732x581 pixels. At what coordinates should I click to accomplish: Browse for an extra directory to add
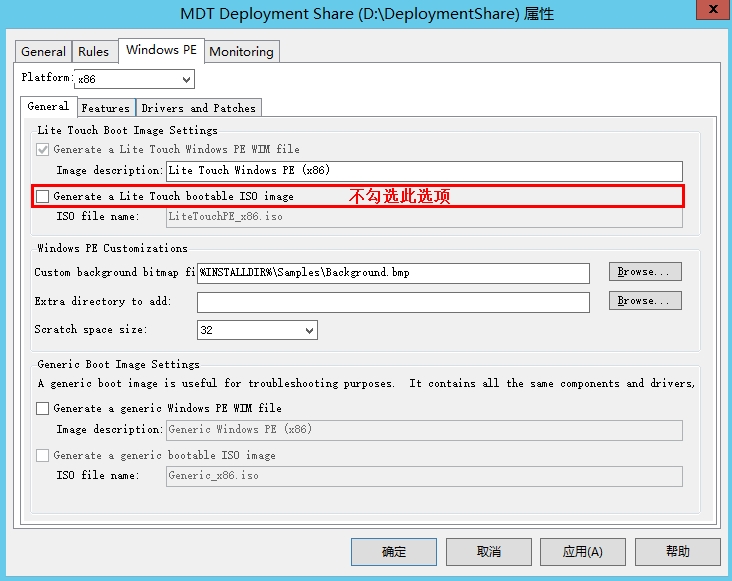pyautogui.click(x=645, y=301)
